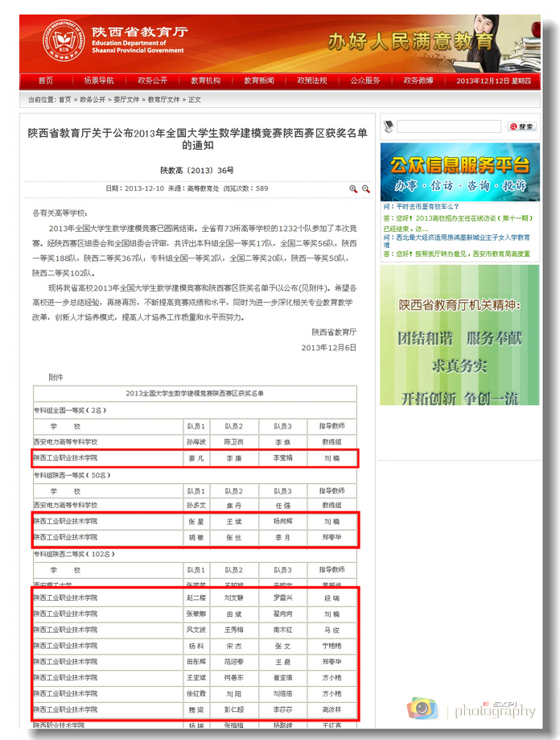Navigate to 教育新闻 in the menu
The width and height of the screenshot is (560, 740).
[x=259, y=81]
